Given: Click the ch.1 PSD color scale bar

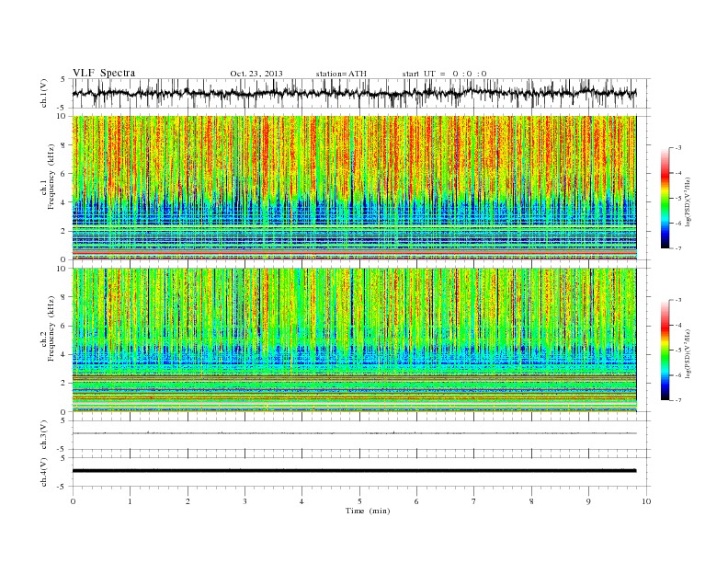Looking at the screenshot, I should tap(665, 198).
